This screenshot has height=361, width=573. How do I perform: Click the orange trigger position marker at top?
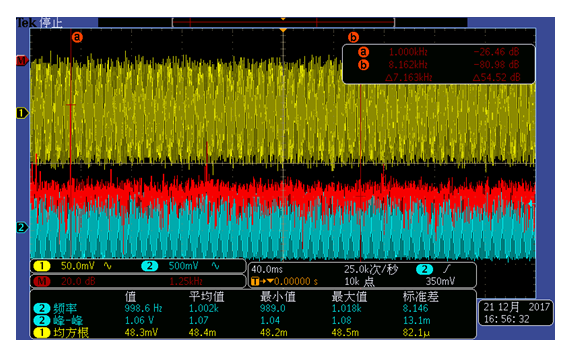point(283,30)
